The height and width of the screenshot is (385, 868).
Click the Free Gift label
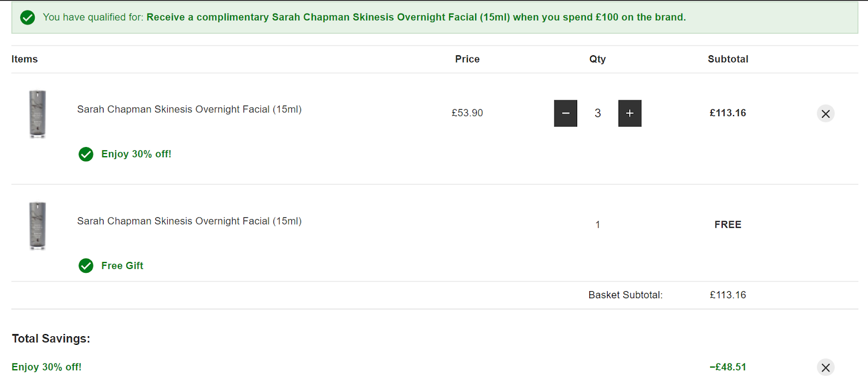click(x=122, y=266)
